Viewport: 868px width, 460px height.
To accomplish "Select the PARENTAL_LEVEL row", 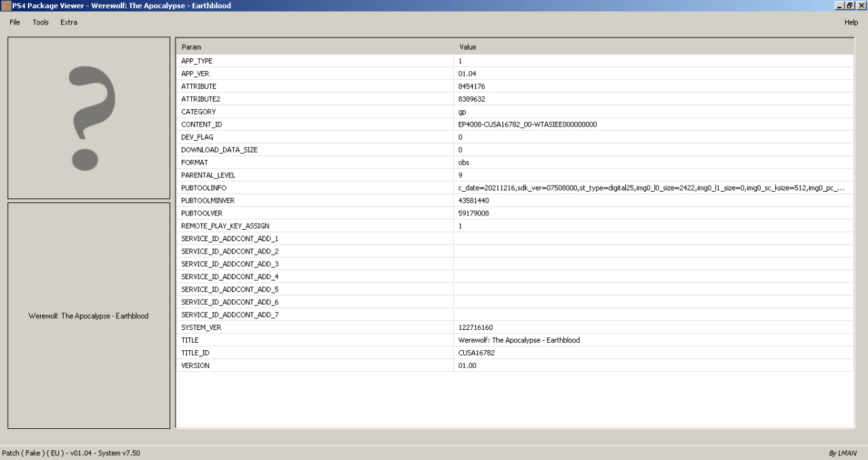I will 515,175.
